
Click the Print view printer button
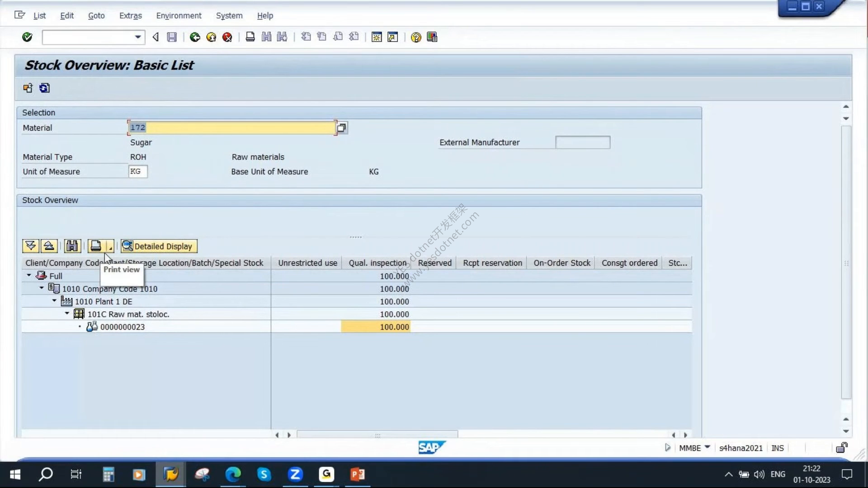96,246
